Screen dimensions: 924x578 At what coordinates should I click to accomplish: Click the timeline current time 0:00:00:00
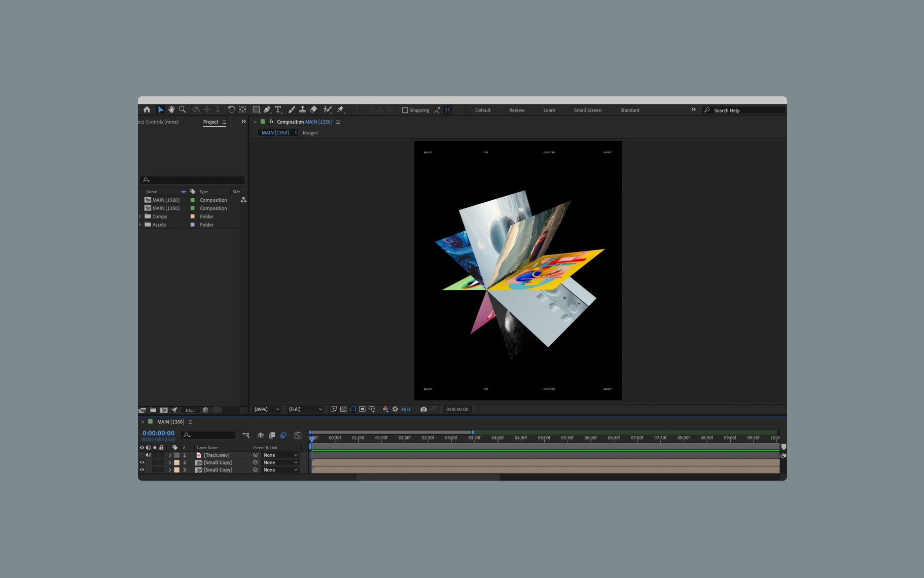click(x=158, y=433)
